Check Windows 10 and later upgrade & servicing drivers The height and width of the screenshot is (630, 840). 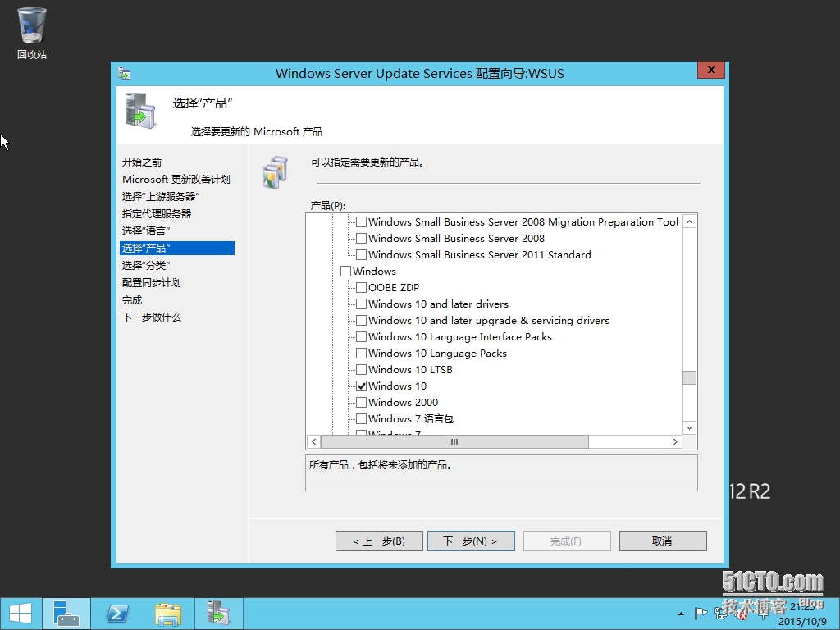[x=361, y=321]
